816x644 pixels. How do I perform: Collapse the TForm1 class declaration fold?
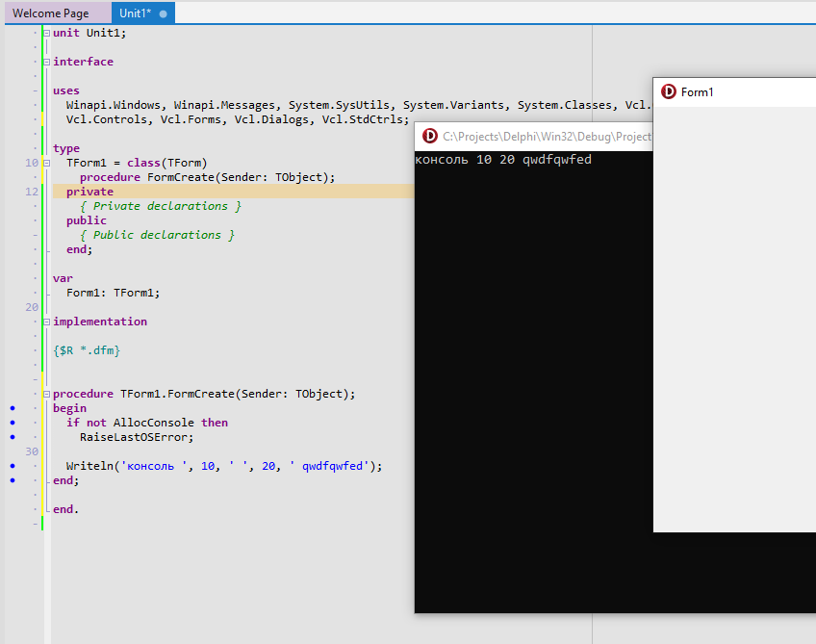(46, 163)
